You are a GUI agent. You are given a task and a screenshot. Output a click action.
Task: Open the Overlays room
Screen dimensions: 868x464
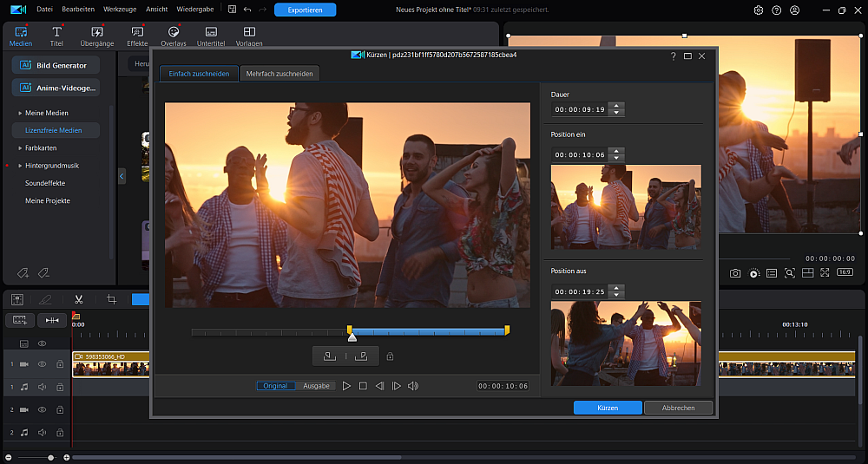point(174,36)
